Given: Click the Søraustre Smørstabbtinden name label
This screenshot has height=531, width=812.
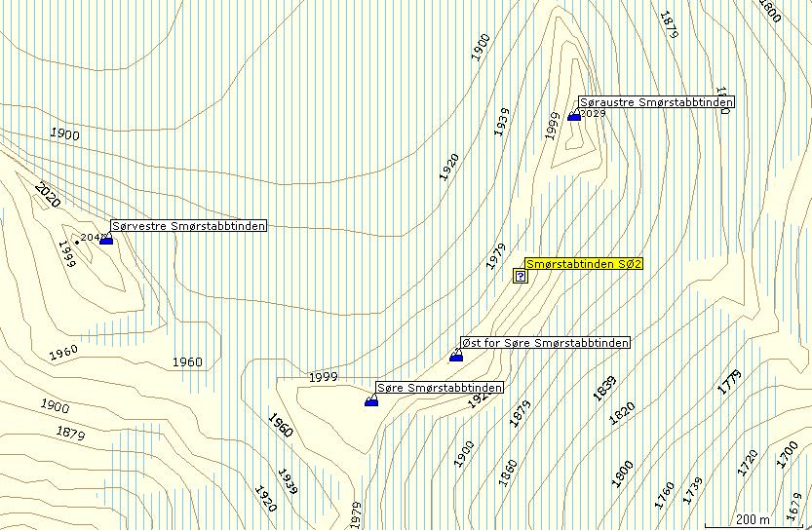Looking at the screenshot, I should [x=655, y=101].
